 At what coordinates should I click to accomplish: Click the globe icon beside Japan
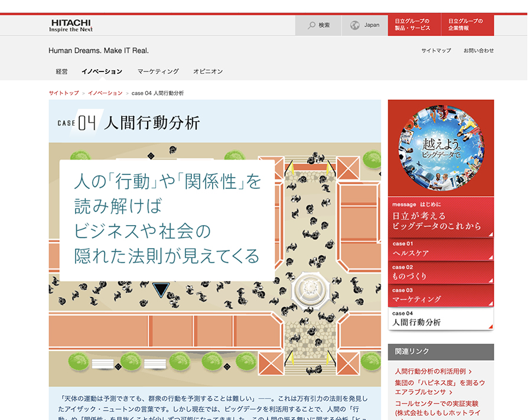click(x=355, y=25)
